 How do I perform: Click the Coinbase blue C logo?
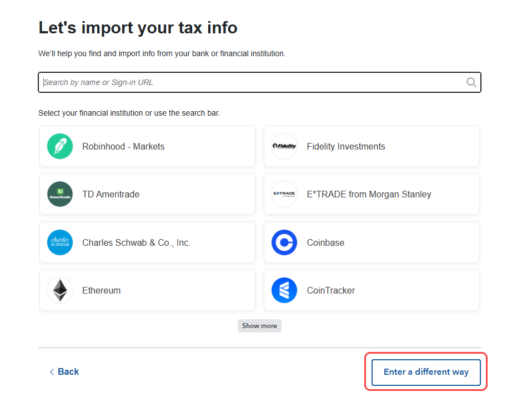click(284, 242)
